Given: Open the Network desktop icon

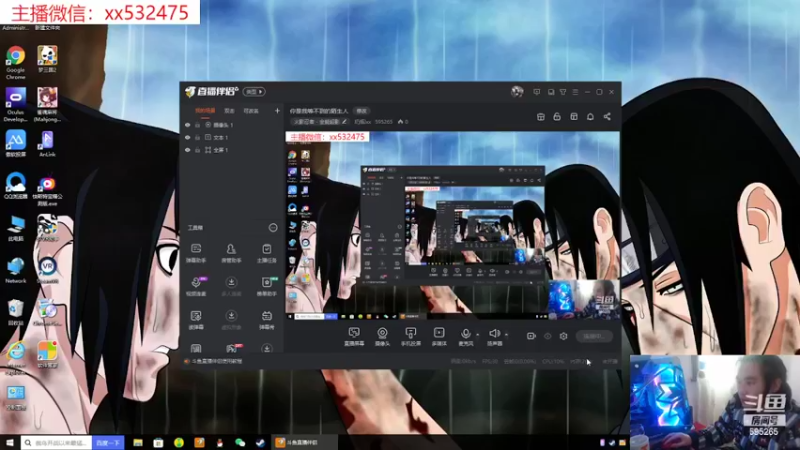Looking at the screenshot, I should tap(16, 271).
